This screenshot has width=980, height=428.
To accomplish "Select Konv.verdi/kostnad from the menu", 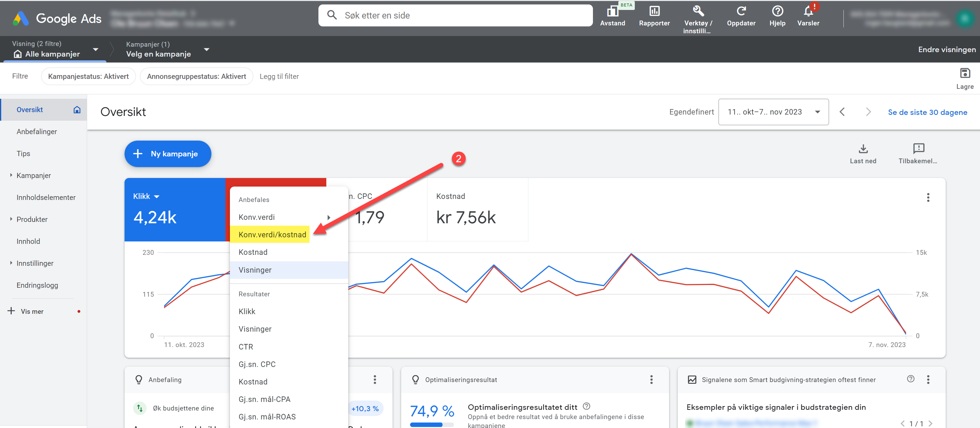I will 272,235.
